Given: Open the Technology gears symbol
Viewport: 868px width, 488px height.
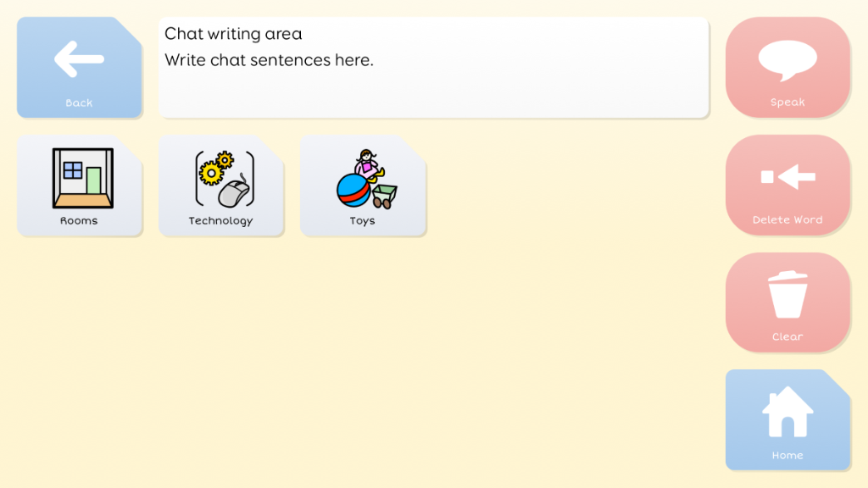Looking at the screenshot, I should point(215,169).
